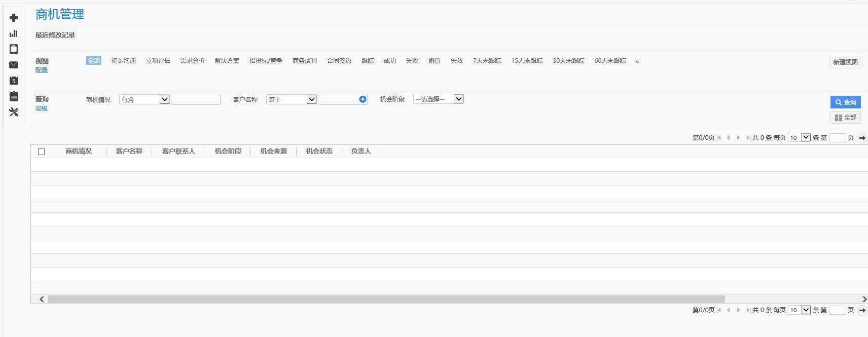Viewport: 868px width, 337px height.
Task: Toggle the select-all checkbox in table header
Action: tap(42, 152)
